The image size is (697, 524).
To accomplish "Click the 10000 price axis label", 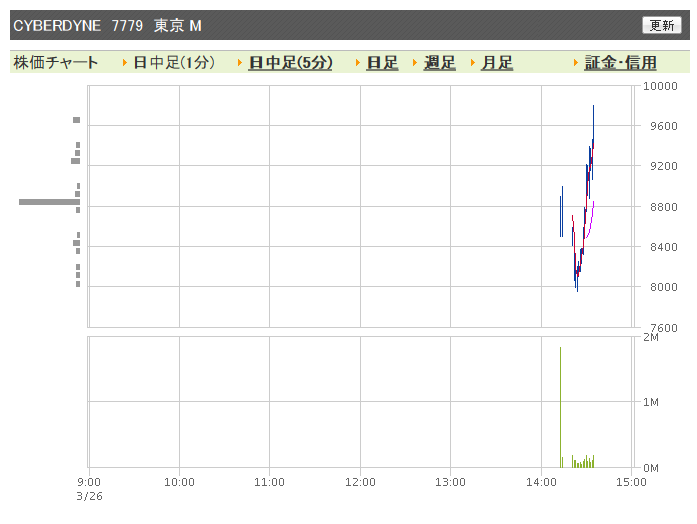I will [x=660, y=86].
